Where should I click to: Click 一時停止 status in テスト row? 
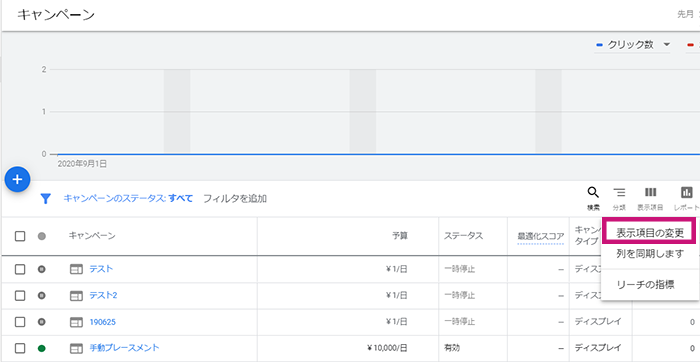pos(459,269)
